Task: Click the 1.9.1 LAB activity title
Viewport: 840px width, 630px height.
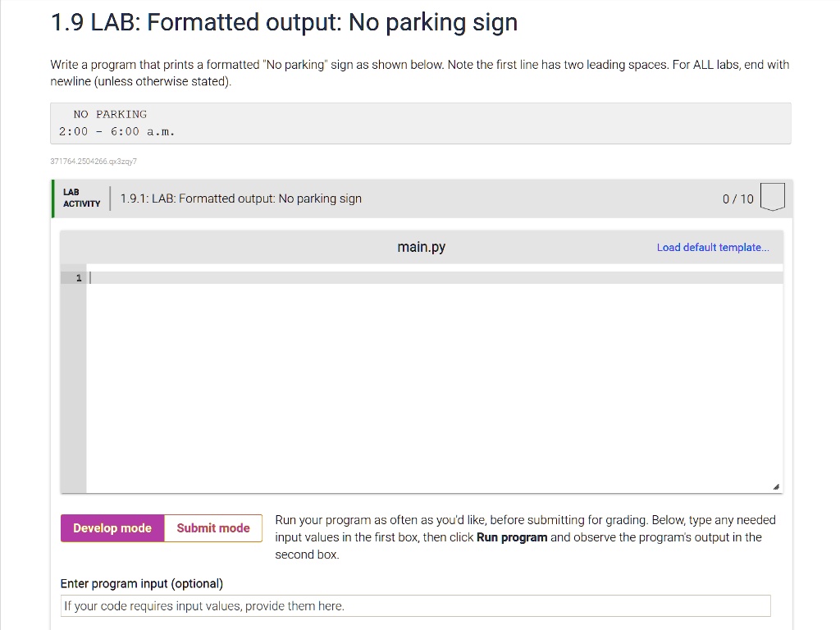Action: pos(240,199)
